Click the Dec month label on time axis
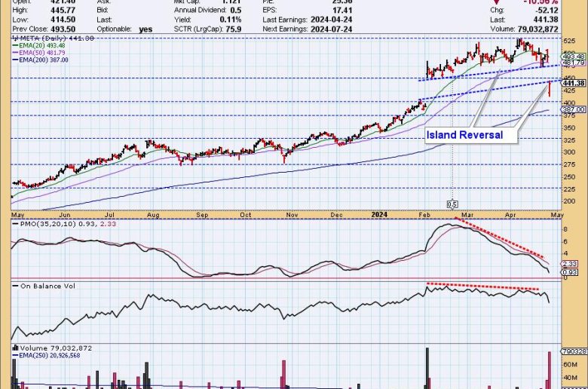Screen dimensions: 588x389 click(x=336, y=215)
